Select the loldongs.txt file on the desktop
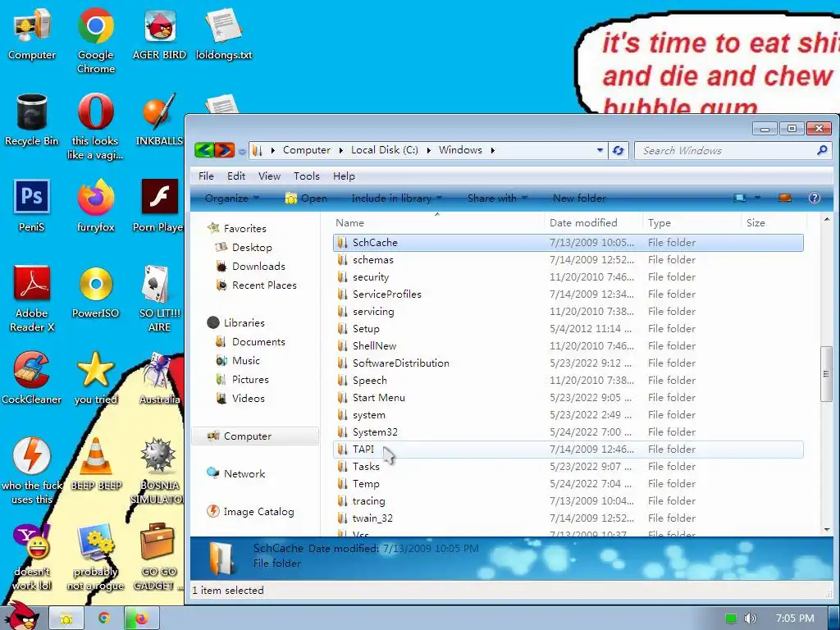The width and height of the screenshot is (840, 630). 223,34
